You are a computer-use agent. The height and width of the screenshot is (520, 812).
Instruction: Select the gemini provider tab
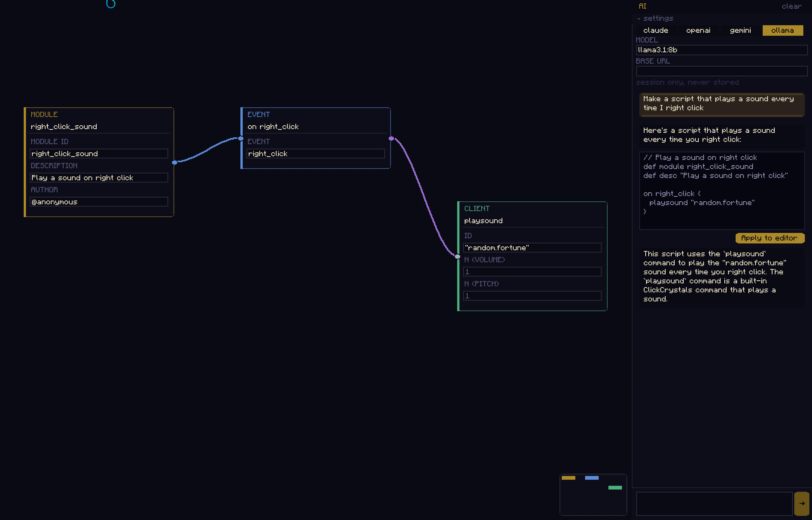click(x=741, y=30)
